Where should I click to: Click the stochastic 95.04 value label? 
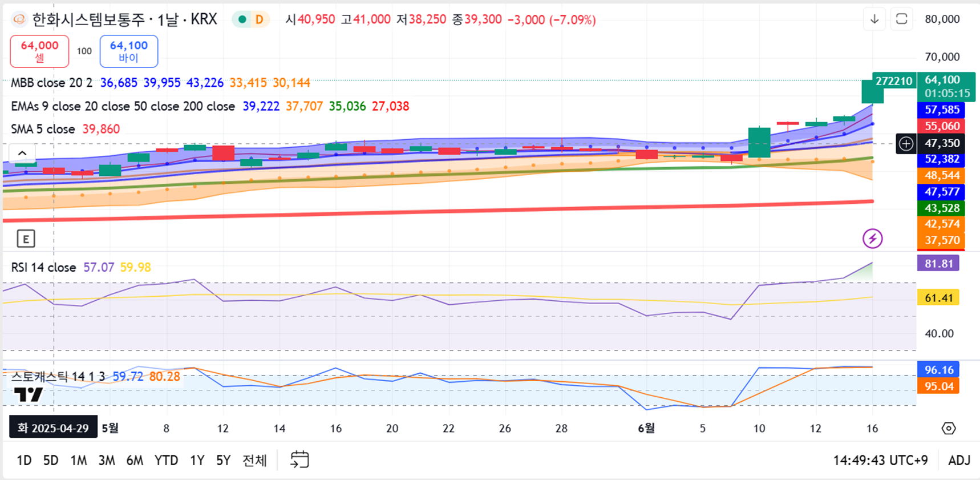pyautogui.click(x=938, y=386)
